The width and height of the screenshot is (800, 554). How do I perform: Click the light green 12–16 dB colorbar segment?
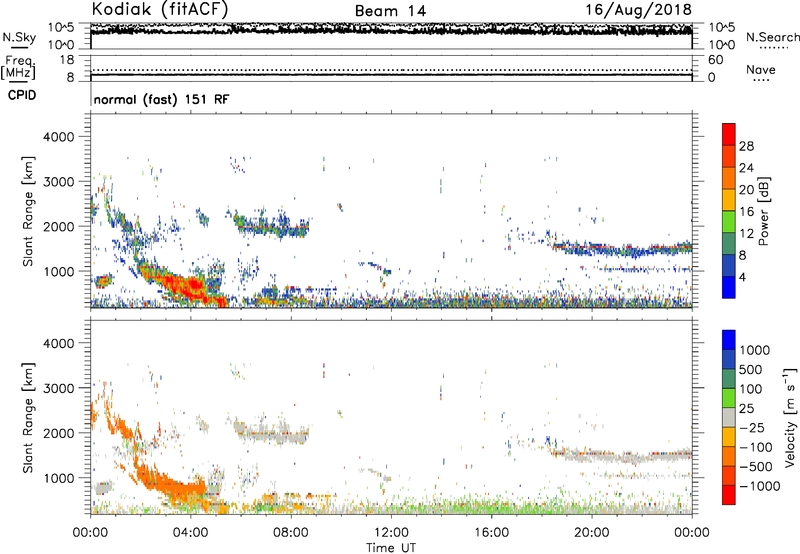tap(729, 222)
